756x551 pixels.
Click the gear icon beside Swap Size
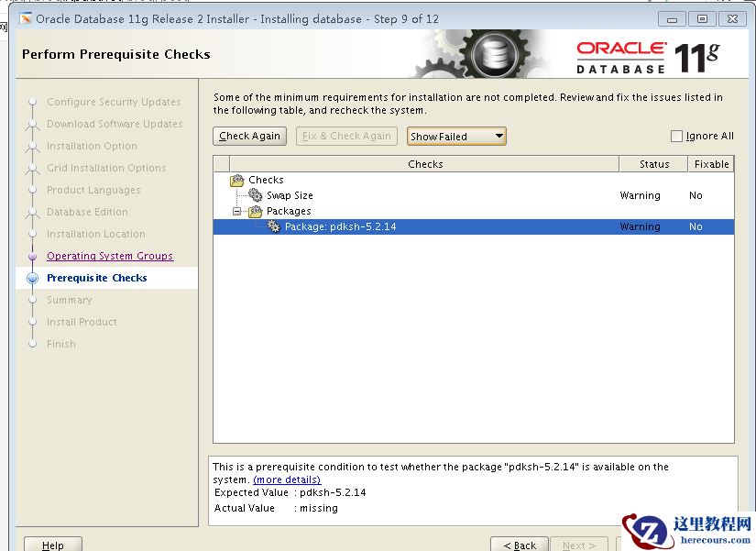tap(255, 195)
